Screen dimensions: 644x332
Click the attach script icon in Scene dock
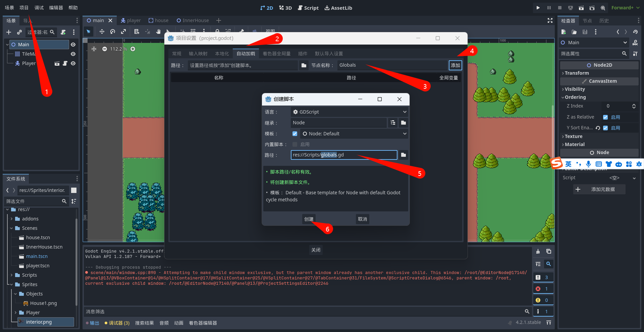pyautogui.click(x=63, y=32)
